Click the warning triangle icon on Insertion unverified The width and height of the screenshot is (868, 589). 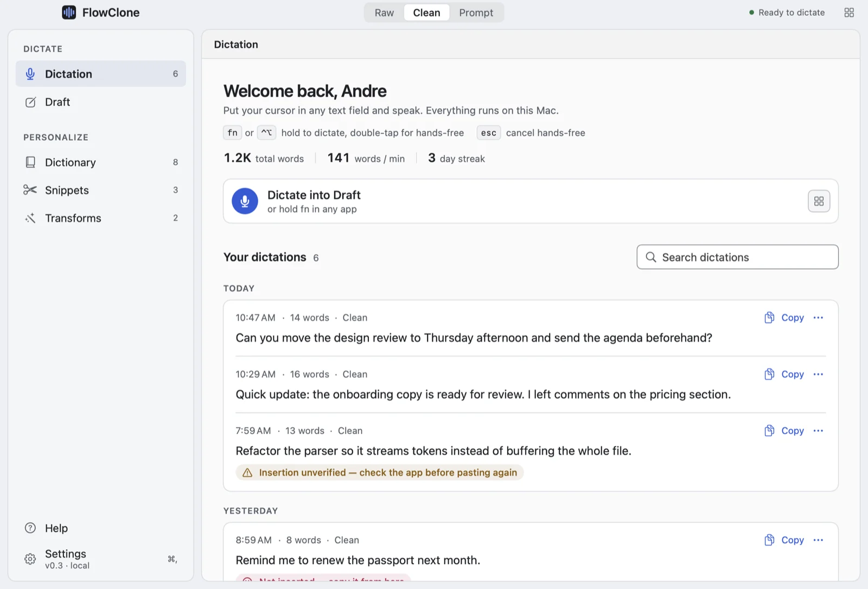pos(247,473)
